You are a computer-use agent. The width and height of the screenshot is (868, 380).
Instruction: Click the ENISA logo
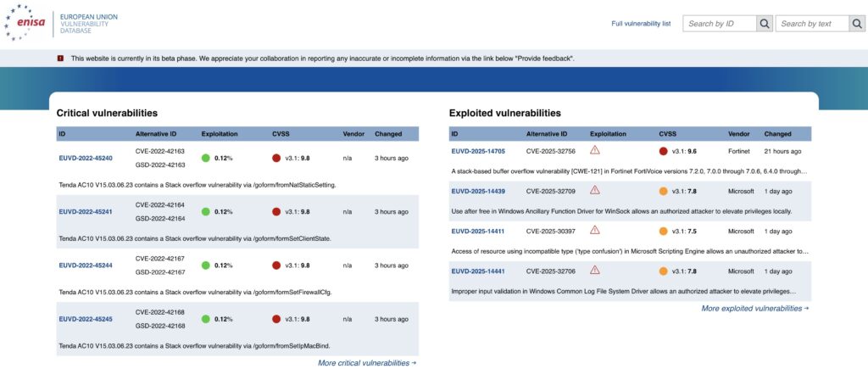pyautogui.click(x=29, y=25)
